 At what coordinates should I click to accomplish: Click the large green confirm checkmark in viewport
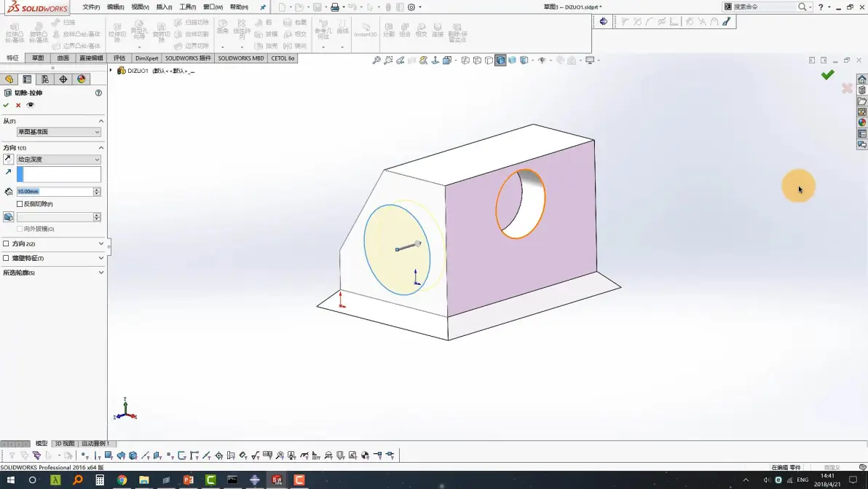click(828, 75)
